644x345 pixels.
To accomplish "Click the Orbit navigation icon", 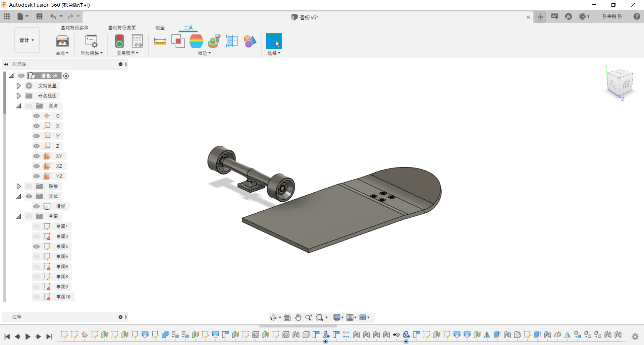I will [x=273, y=318].
